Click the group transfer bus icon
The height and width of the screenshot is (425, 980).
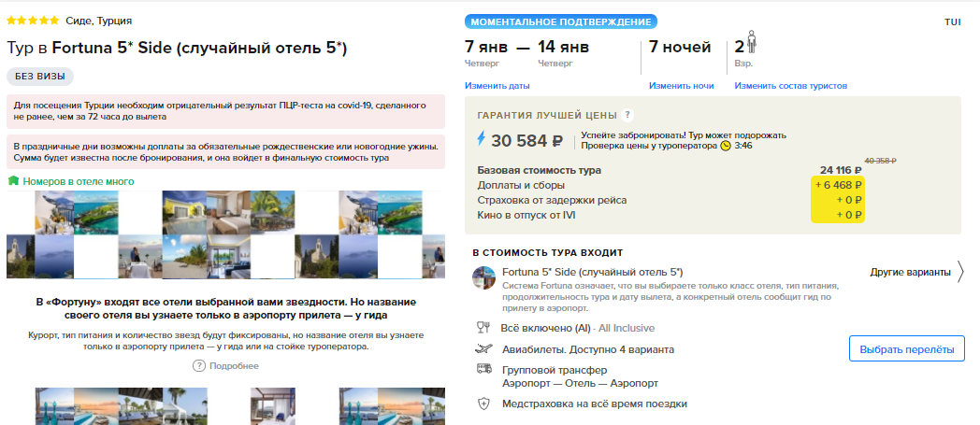coord(483,369)
